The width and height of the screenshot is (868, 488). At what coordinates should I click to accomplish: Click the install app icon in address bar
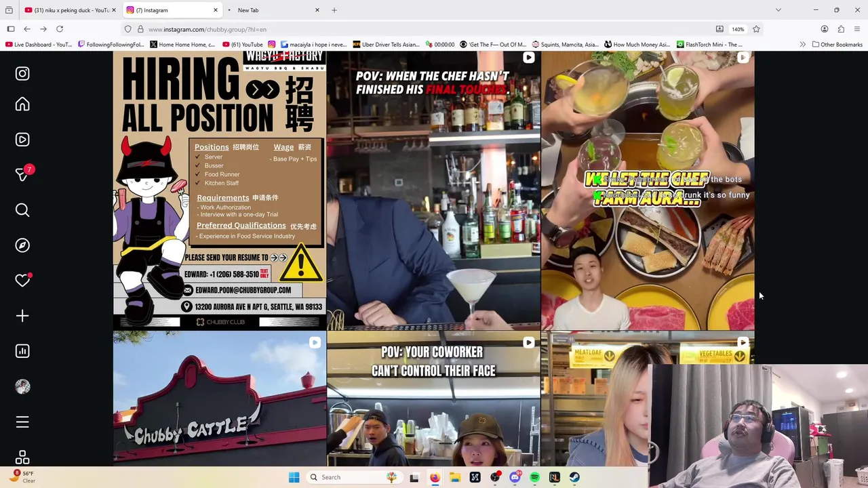pos(719,29)
